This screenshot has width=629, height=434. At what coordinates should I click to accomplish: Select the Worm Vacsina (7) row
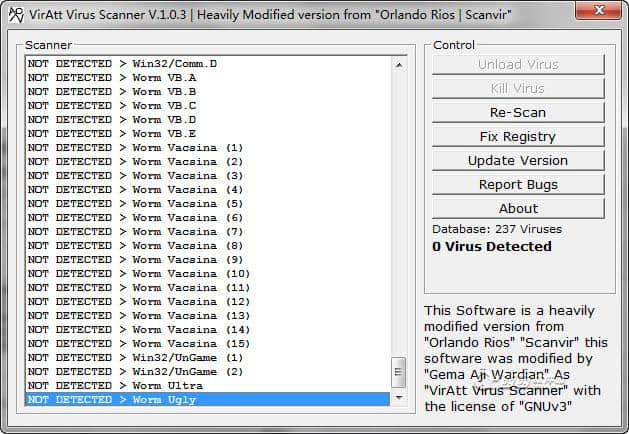point(208,232)
